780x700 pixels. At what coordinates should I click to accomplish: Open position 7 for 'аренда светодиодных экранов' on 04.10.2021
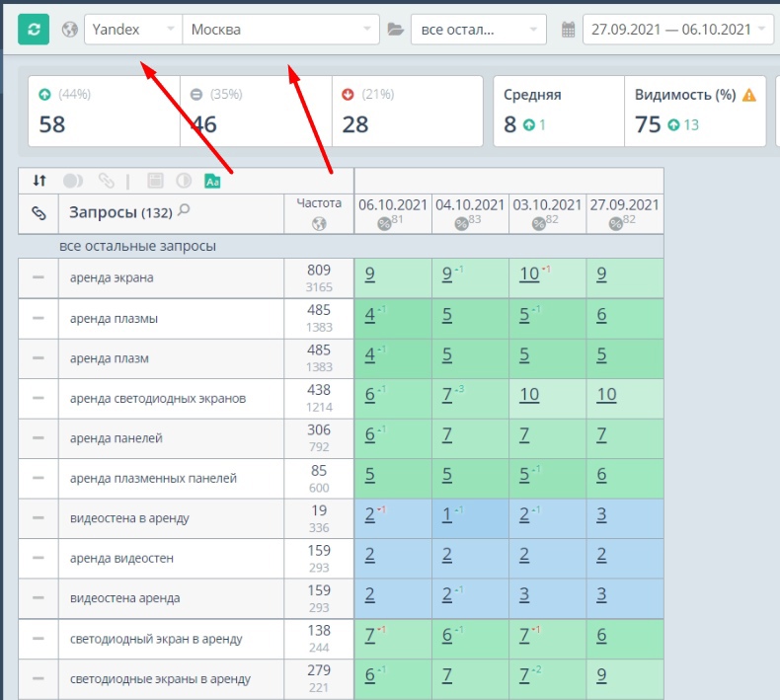click(x=446, y=395)
